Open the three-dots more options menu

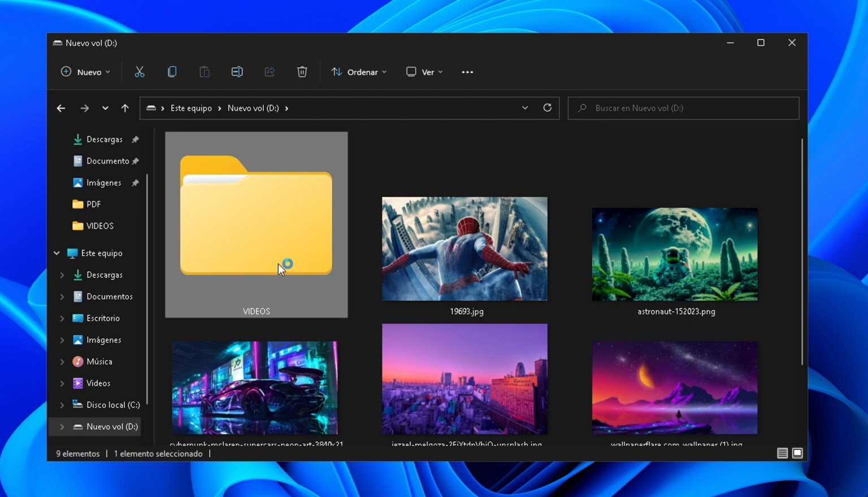[x=467, y=72]
